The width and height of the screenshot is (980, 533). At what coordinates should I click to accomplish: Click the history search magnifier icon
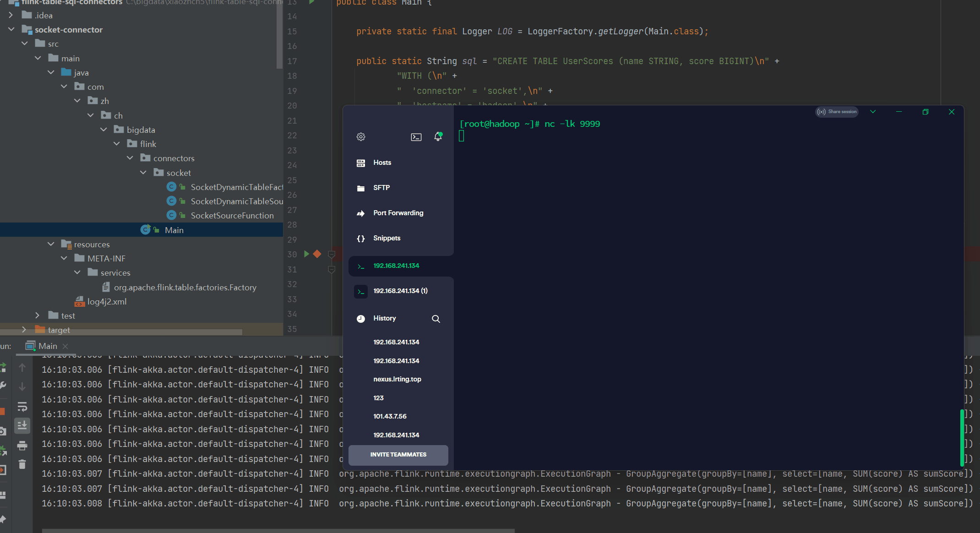[x=436, y=319]
